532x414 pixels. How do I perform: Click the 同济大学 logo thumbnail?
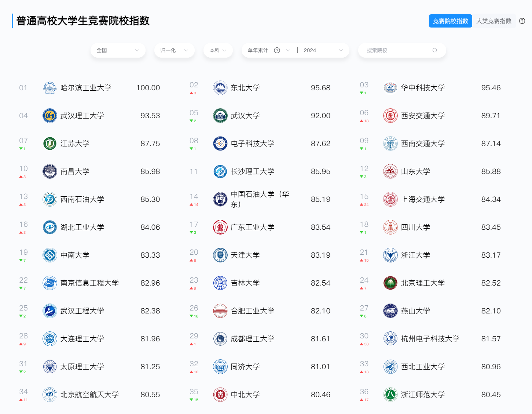coord(220,367)
